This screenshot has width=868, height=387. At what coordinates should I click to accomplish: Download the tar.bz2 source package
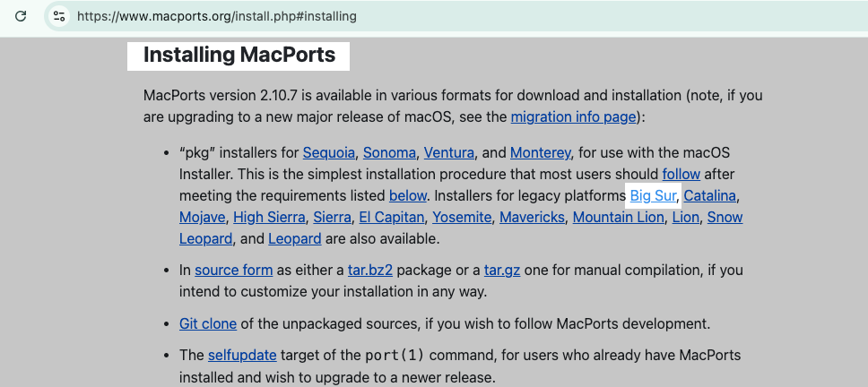370,271
